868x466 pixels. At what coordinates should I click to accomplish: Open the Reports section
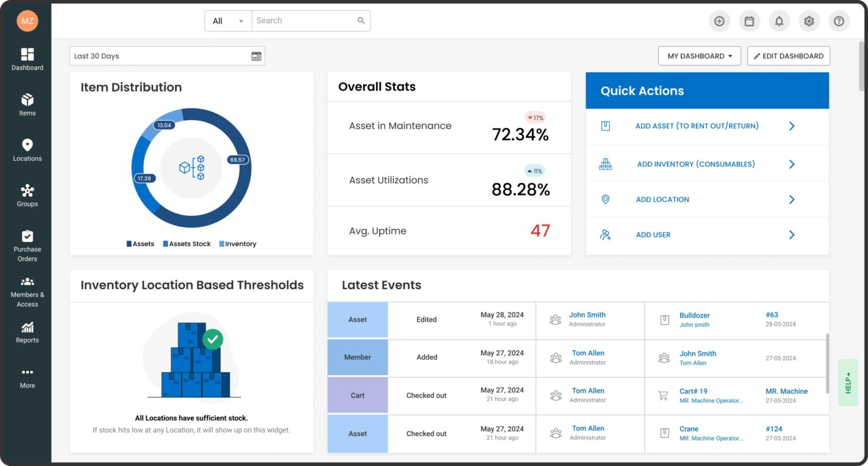point(27,331)
